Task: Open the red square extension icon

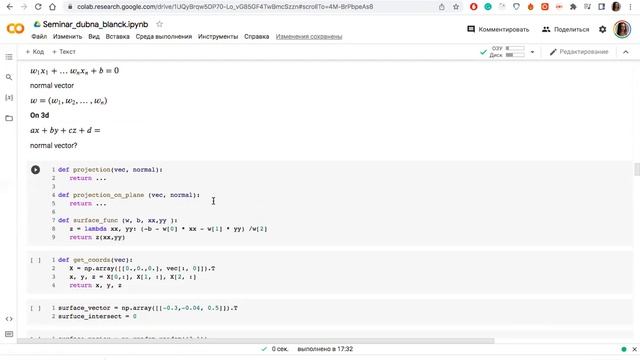Action: pos(545,7)
